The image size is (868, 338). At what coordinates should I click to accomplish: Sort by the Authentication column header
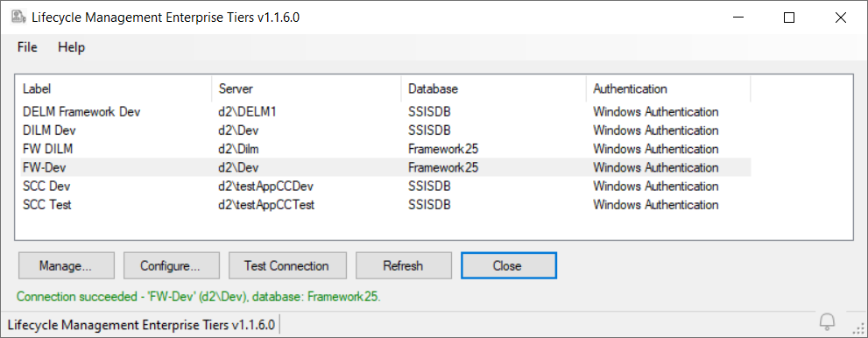click(668, 88)
